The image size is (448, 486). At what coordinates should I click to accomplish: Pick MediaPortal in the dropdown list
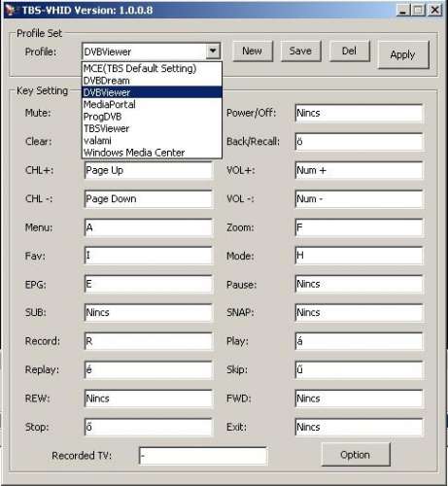click(152, 104)
